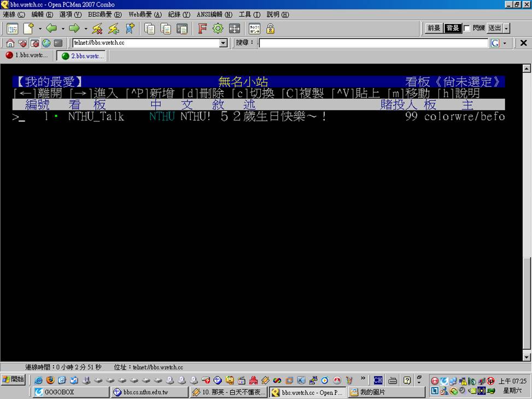
Task: Switch to the 1.bbs.wretc... tab
Action: click(x=27, y=56)
